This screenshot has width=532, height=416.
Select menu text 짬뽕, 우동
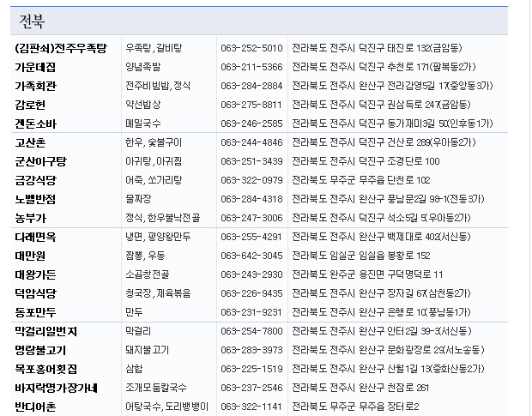[x=145, y=256]
